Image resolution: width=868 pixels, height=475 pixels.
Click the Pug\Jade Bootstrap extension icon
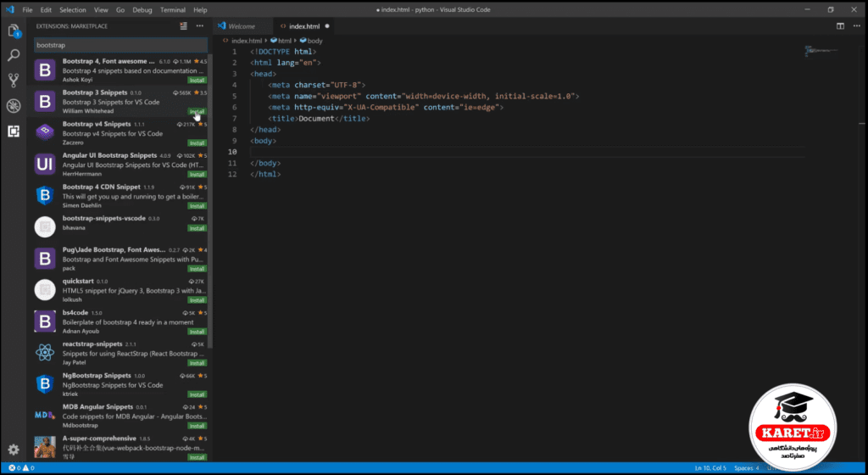coord(45,259)
